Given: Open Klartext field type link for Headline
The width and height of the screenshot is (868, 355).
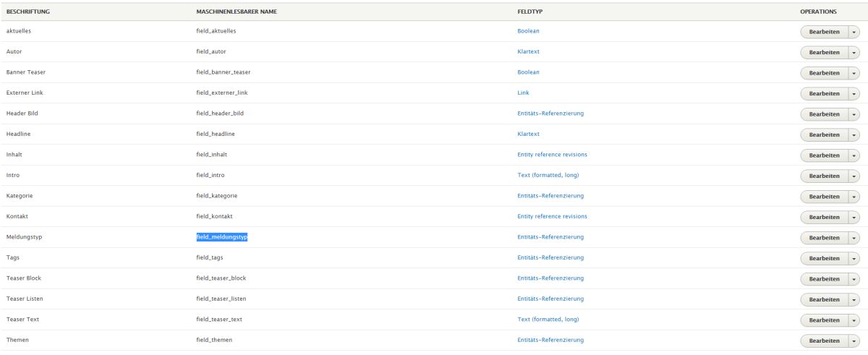Looking at the screenshot, I should (528, 134).
